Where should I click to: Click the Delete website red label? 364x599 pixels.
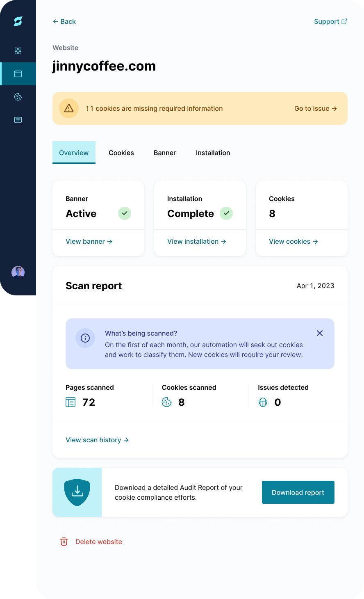pos(99,542)
